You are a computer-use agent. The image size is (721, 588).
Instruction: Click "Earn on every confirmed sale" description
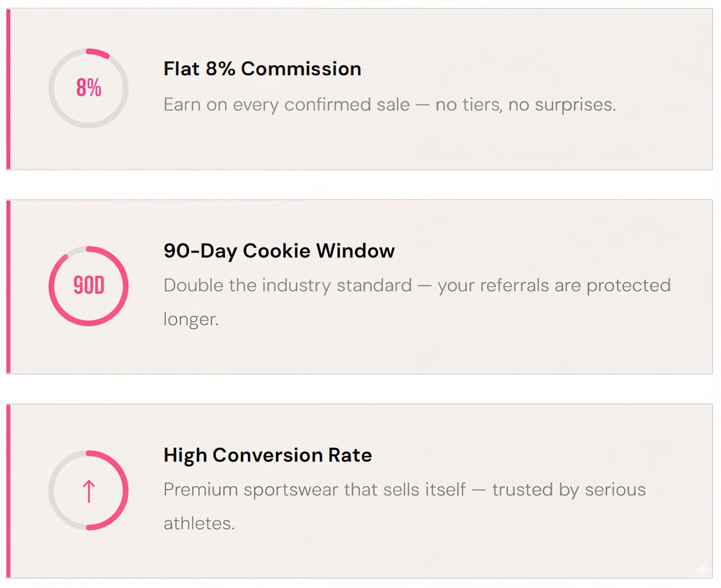click(286, 104)
